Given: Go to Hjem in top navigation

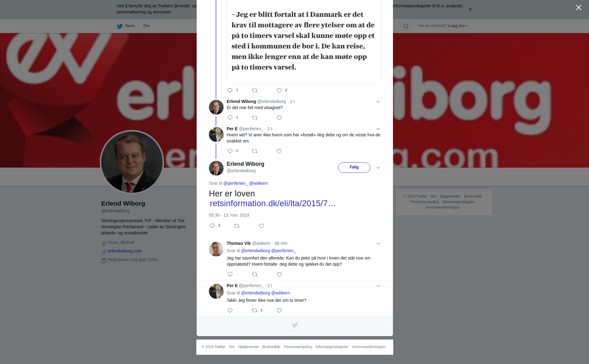Looking at the screenshot, I should (126, 26).
